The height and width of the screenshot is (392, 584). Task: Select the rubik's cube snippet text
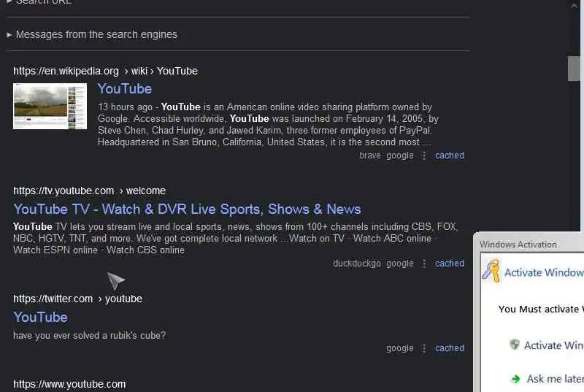(89, 335)
